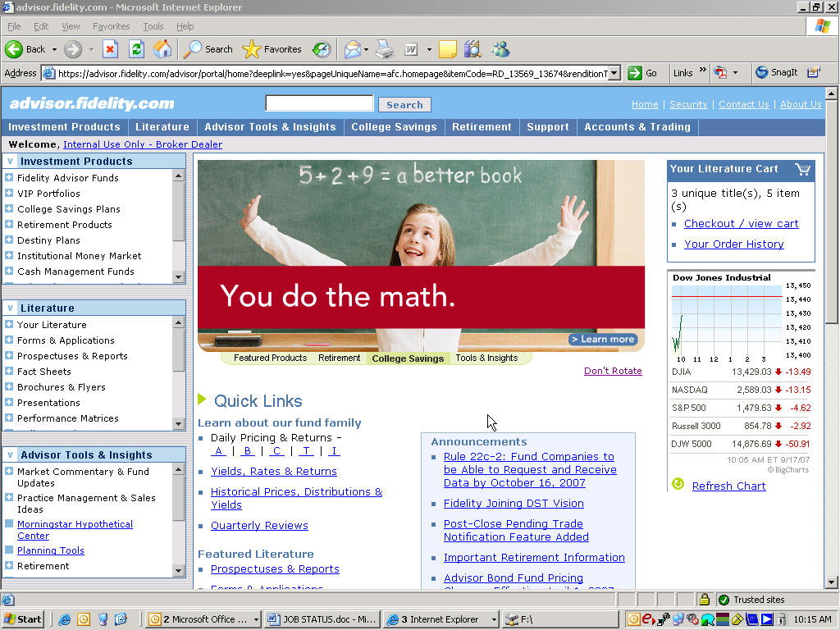Click the padlock security icon in the status bar
The image size is (840, 630).
tap(704, 600)
